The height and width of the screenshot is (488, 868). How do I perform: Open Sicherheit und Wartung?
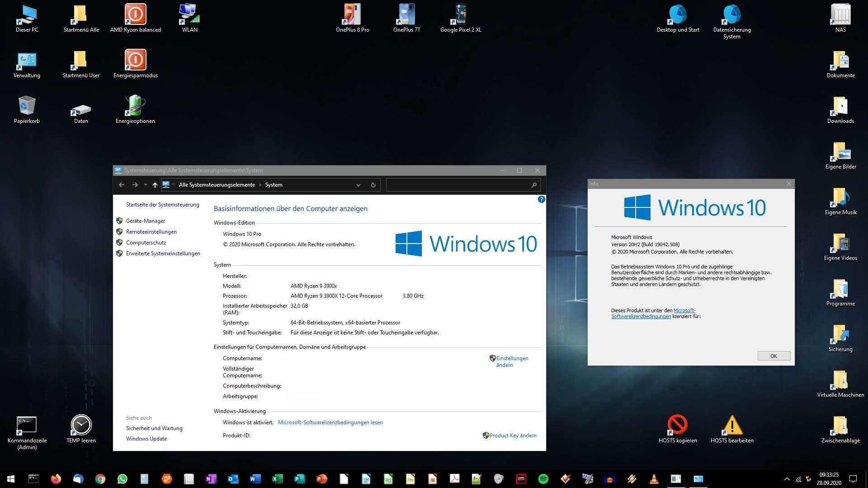(154, 428)
